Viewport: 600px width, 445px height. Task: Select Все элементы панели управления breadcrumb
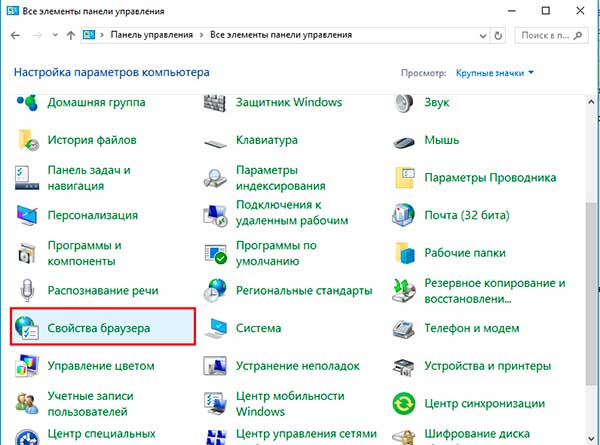[281, 35]
